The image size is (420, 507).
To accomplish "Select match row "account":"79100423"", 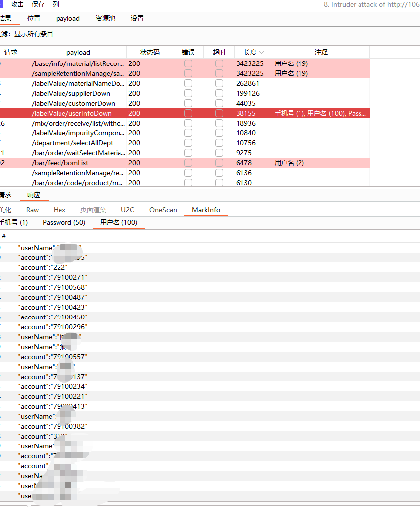I will pos(210,307).
